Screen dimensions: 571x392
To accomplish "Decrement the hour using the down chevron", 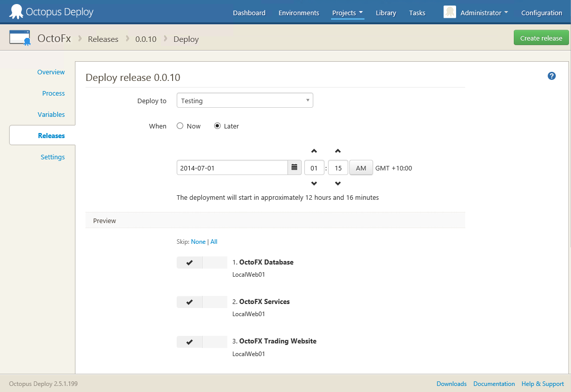I will 314,184.
